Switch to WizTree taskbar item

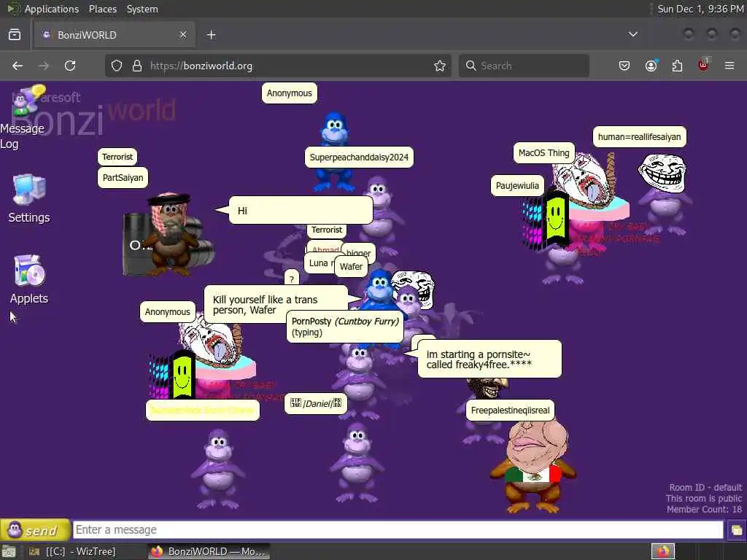click(x=72, y=551)
